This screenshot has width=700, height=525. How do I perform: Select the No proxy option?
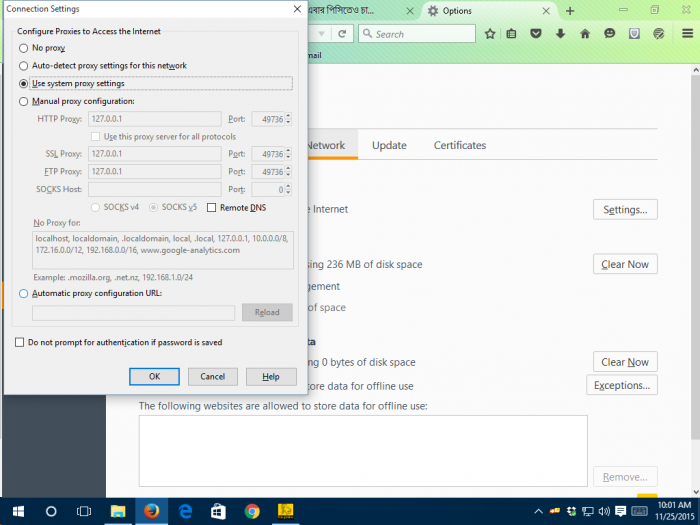click(23, 48)
